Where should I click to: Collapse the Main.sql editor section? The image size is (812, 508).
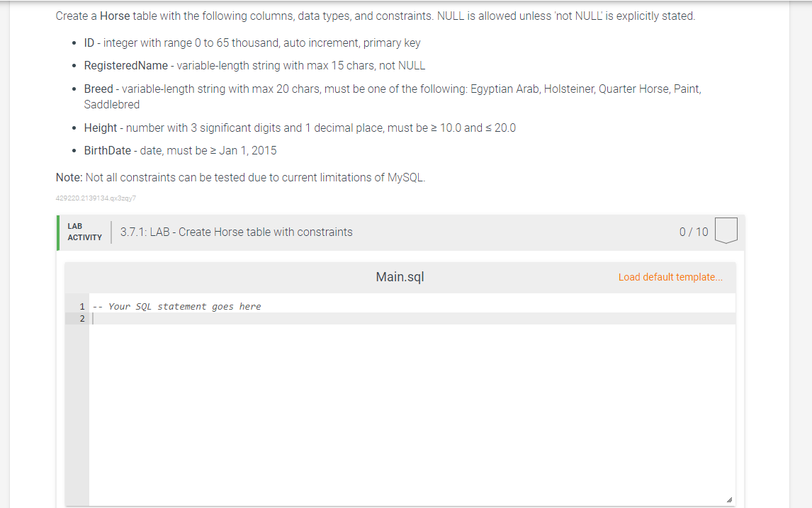click(x=400, y=277)
